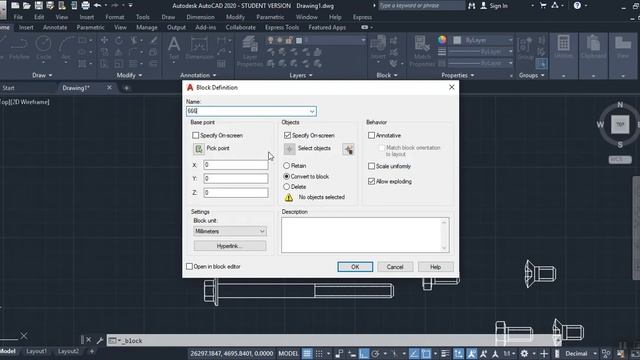Enable Specify On-screen under Base point

point(196,135)
